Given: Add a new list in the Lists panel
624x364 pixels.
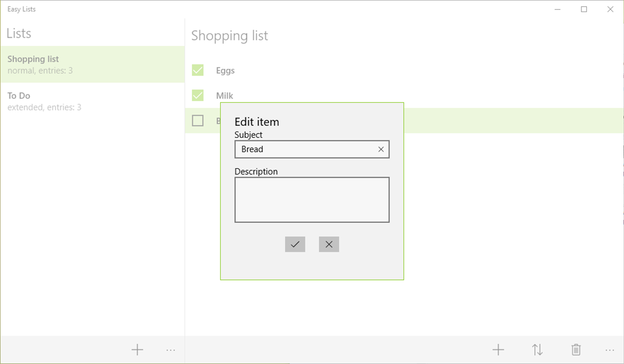Looking at the screenshot, I should (x=137, y=350).
